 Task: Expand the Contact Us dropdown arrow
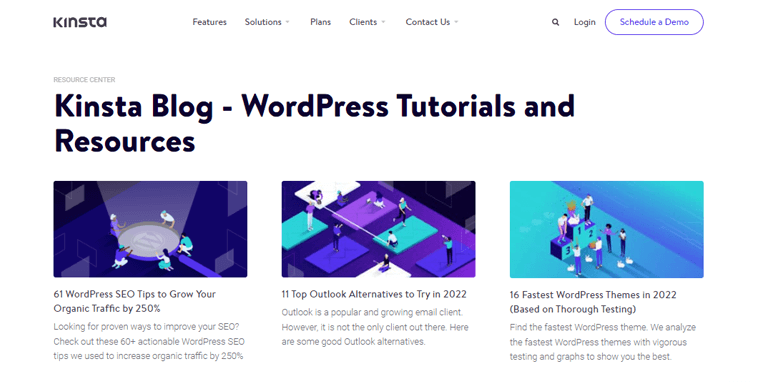(456, 22)
